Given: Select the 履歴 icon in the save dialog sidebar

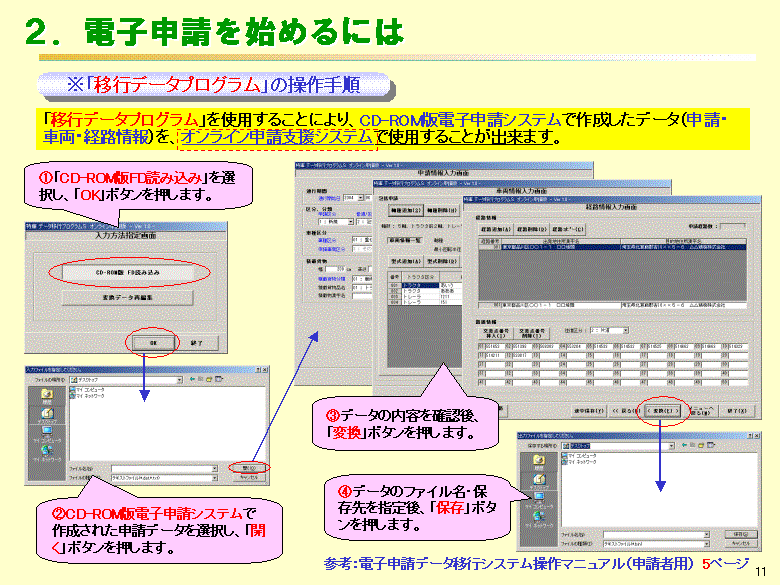Looking at the screenshot, I should (539, 463).
